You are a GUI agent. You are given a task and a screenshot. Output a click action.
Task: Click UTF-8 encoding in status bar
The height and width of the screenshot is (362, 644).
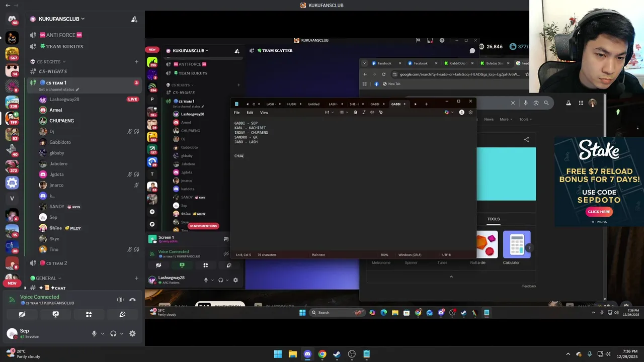click(x=446, y=255)
